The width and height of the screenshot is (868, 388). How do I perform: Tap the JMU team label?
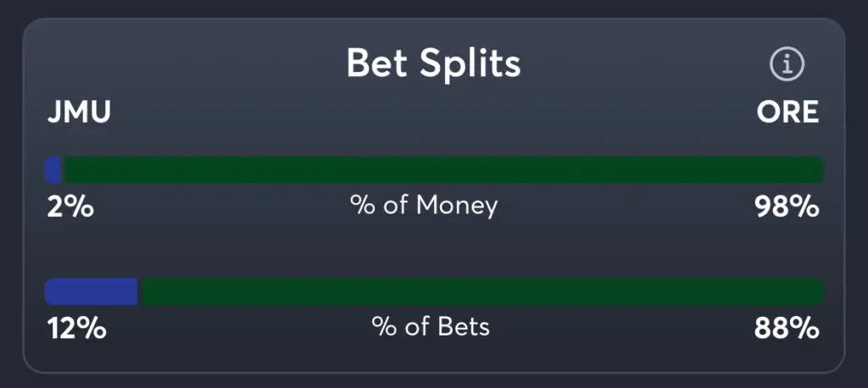coord(79,112)
